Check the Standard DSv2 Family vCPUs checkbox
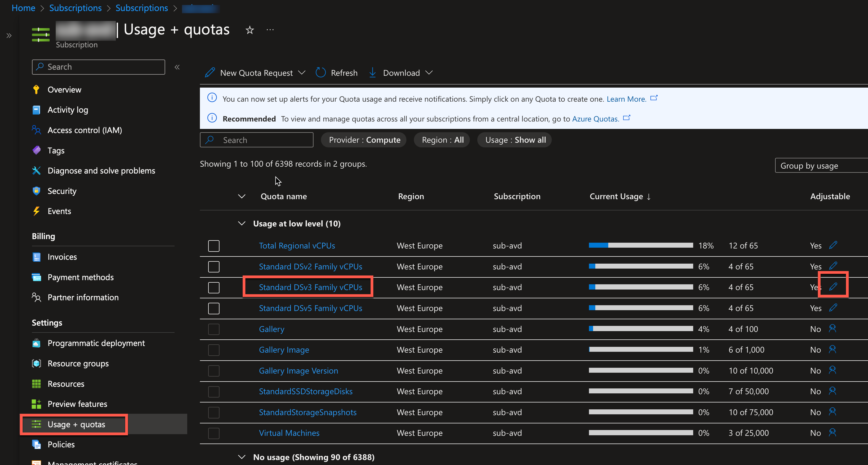The width and height of the screenshot is (868, 465). [214, 267]
